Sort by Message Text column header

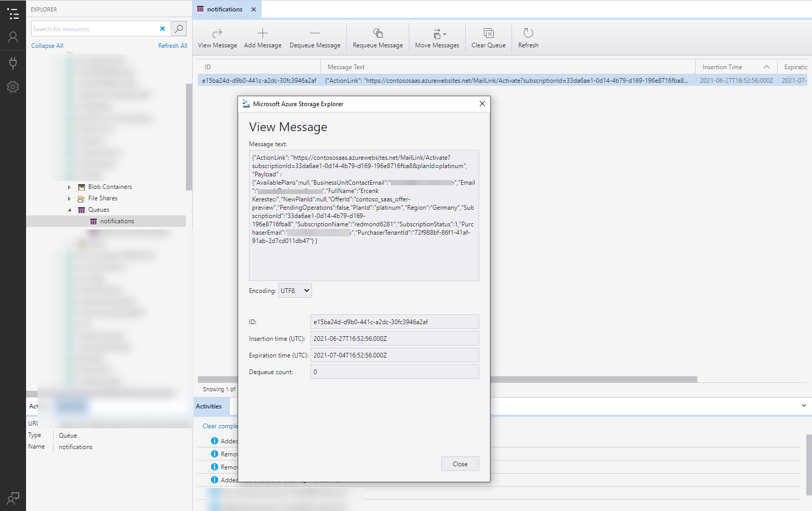click(x=508, y=67)
